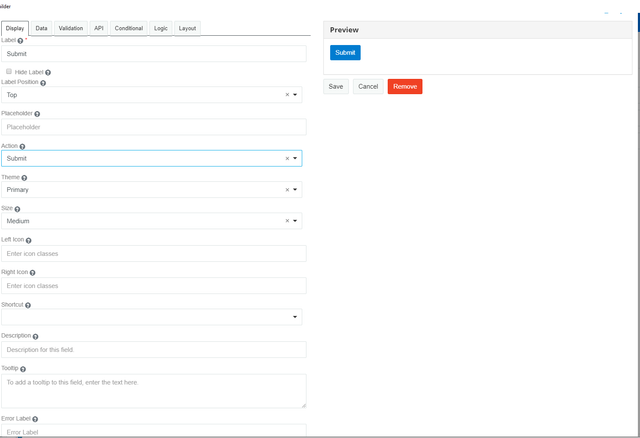Enable the Hide Label checkbox
The width and height of the screenshot is (640, 438).
pyautogui.click(x=9, y=71)
